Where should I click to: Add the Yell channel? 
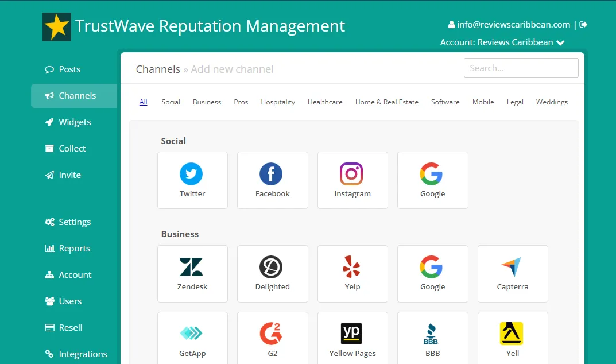513,338
